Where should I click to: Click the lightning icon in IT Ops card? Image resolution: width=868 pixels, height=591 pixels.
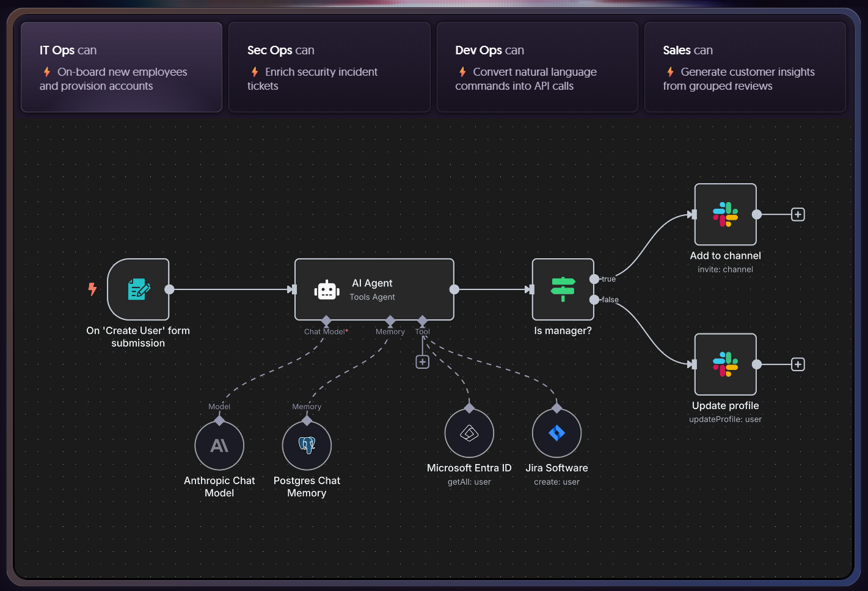pyautogui.click(x=47, y=72)
